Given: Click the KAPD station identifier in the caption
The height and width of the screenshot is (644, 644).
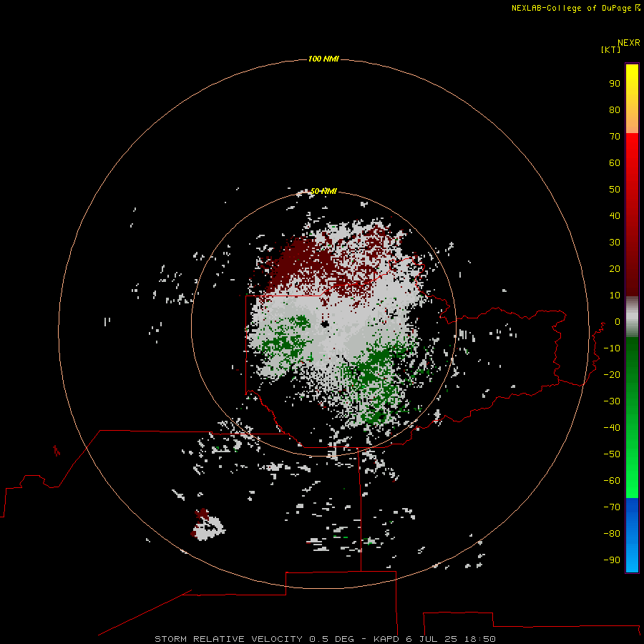Looking at the screenshot, I should (386, 639).
